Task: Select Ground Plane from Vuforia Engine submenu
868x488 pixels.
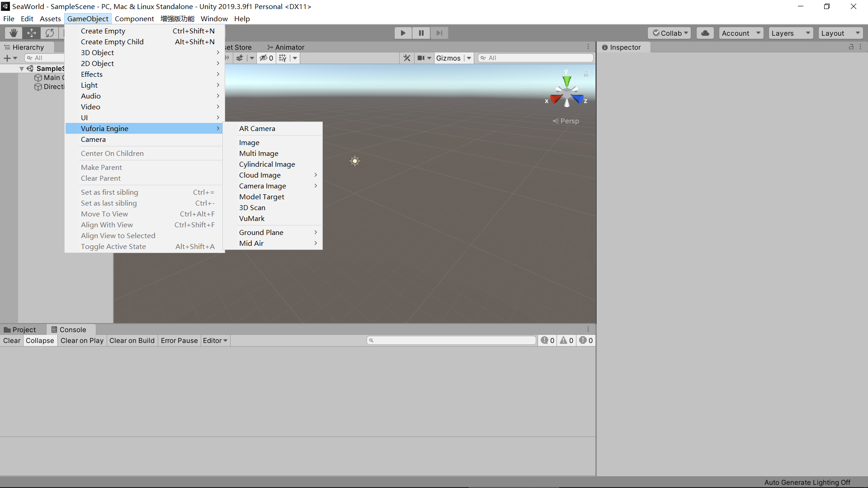Action: pos(261,232)
